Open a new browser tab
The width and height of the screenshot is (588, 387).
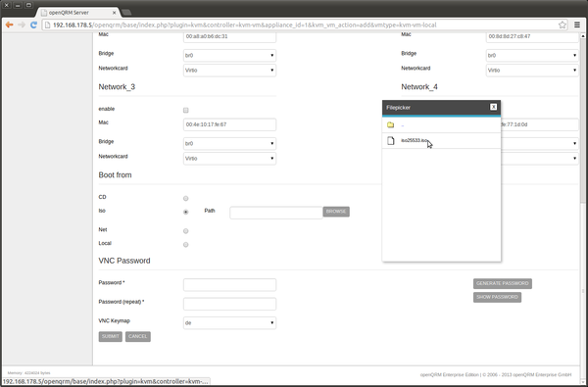126,13
